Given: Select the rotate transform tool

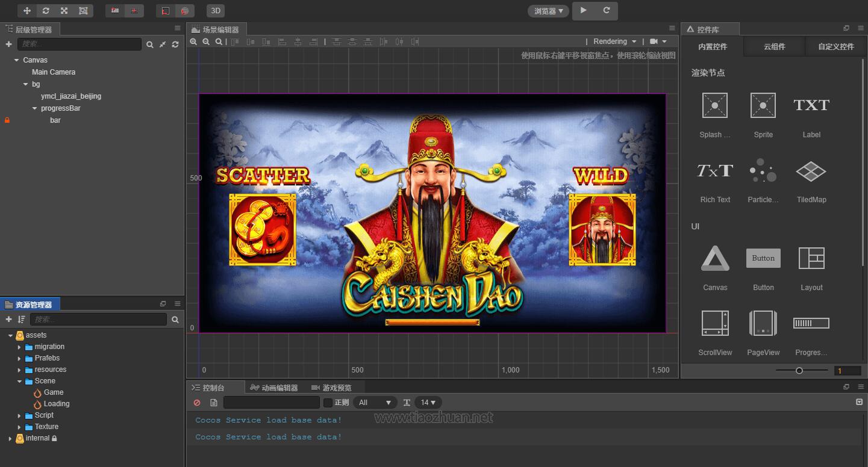Looking at the screenshot, I should 46,11.
